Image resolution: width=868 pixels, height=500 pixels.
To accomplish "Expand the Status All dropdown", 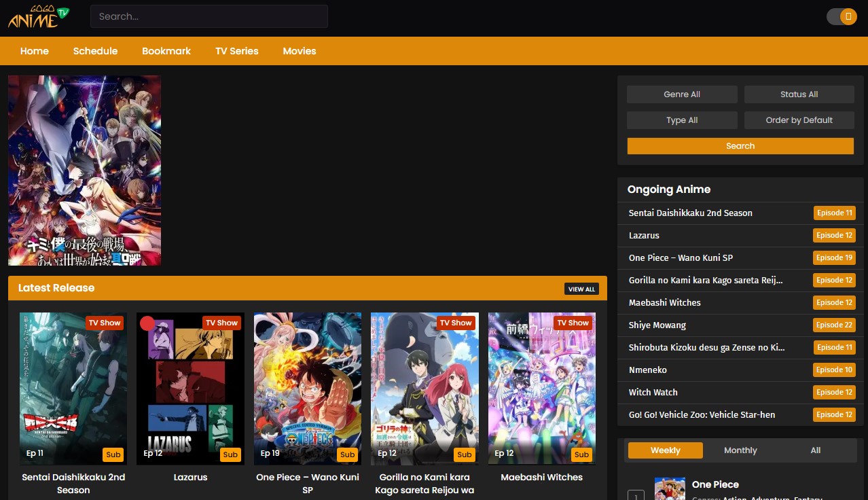I will click(x=799, y=94).
